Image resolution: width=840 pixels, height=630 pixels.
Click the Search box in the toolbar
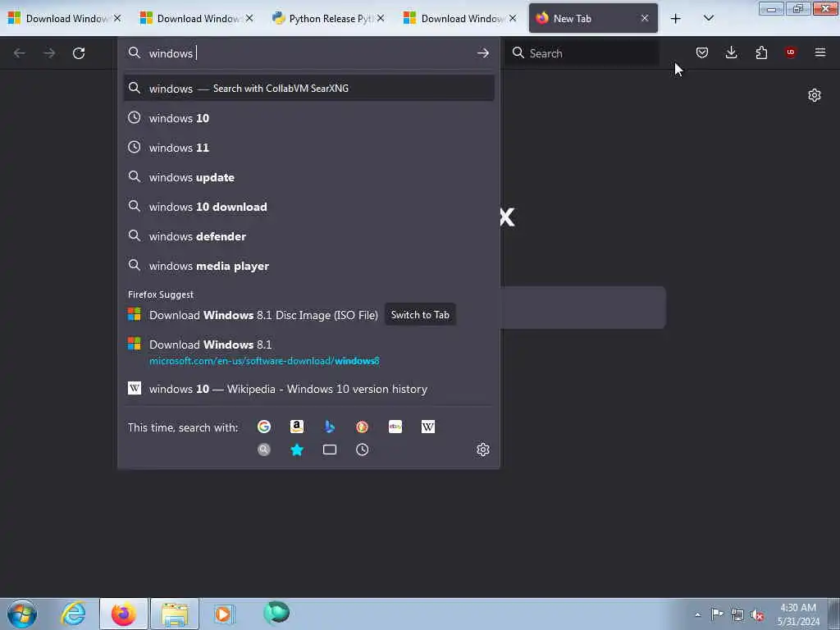coord(582,53)
